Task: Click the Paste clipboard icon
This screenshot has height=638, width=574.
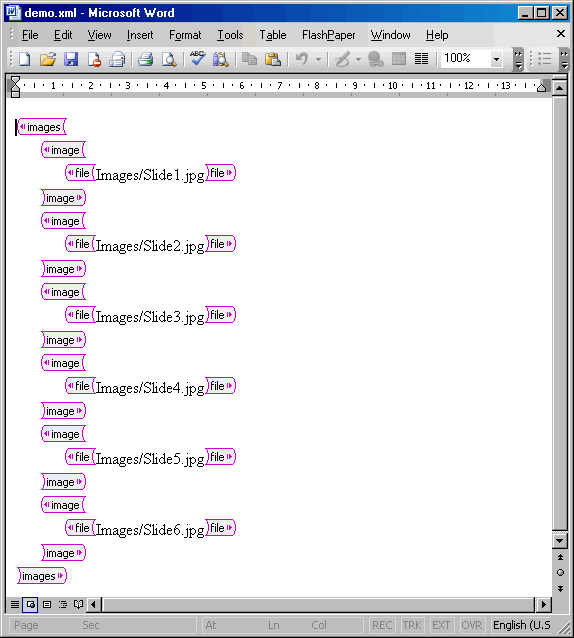Action: point(273,59)
